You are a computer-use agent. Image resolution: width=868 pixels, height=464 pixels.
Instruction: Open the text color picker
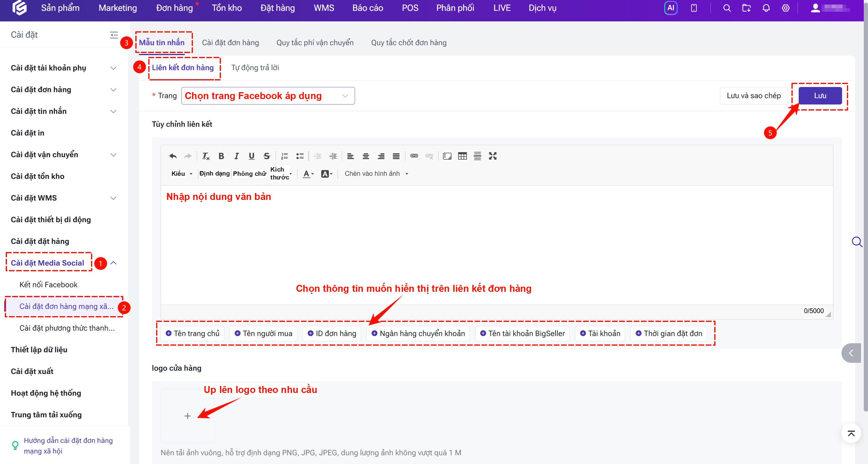(308, 174)
